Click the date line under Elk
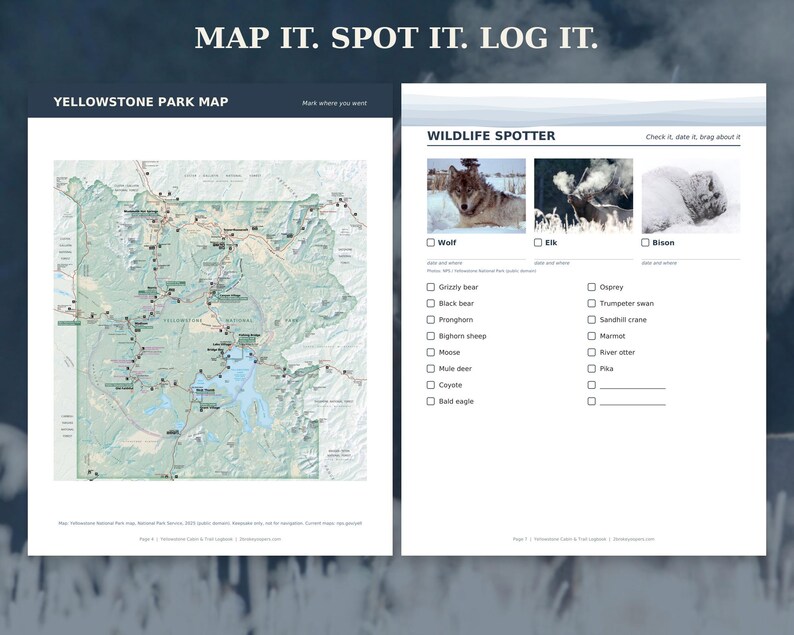 [583, 259]
